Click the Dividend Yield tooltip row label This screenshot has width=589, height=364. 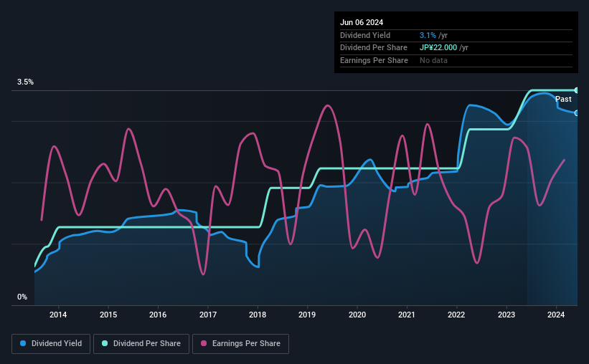[365, 35]
